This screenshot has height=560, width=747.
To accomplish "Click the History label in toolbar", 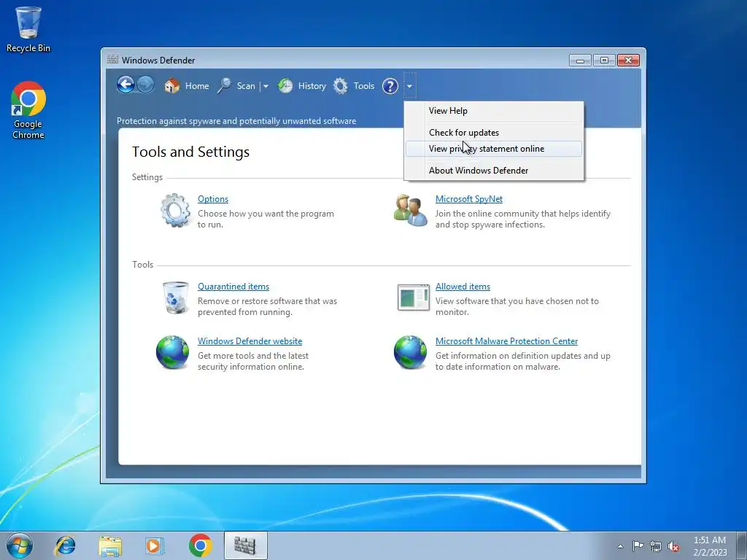I will (x=312, y=86).
